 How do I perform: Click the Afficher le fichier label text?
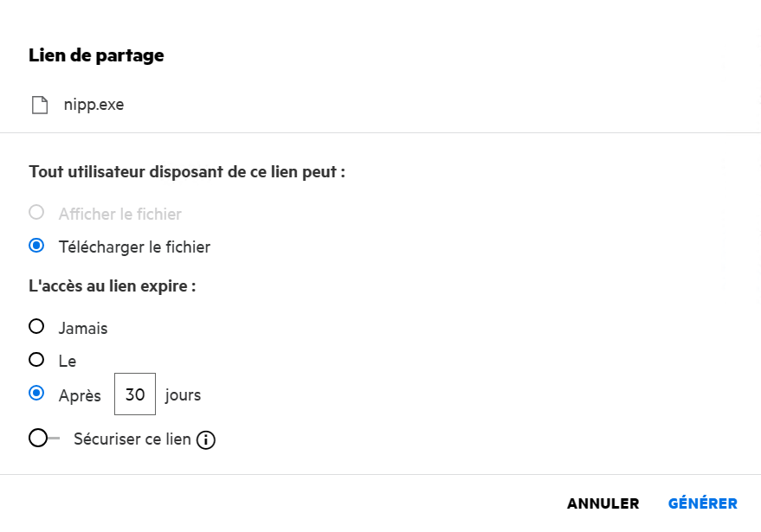[x=119, y=214]
